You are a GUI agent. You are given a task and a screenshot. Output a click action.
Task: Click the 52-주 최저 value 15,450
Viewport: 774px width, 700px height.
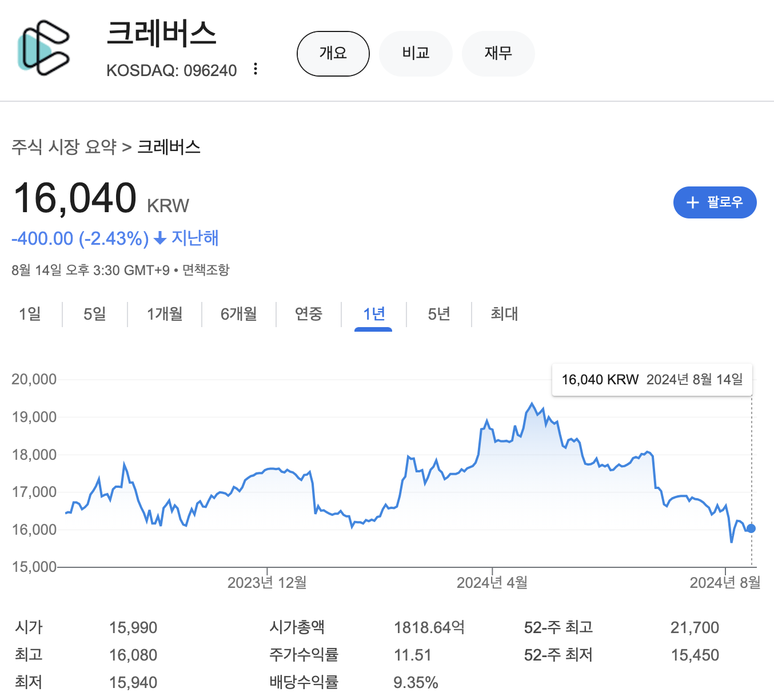[695, 655]
